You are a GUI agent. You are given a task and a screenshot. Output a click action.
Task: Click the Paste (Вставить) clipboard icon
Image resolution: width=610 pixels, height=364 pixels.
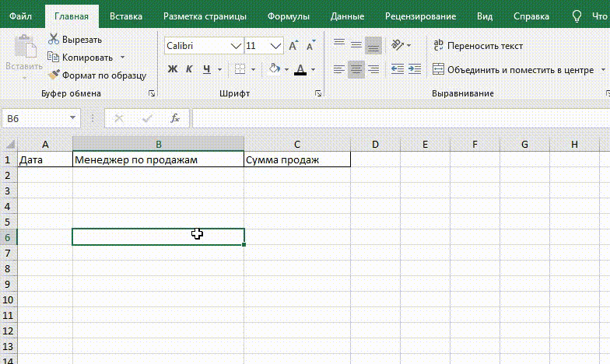coord(25,47)
